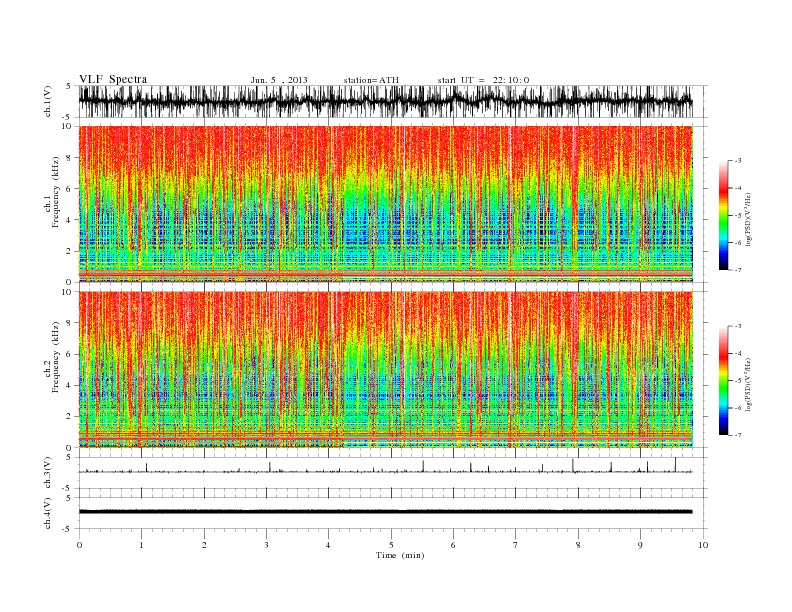The height and width of the screenshot is (612, 792).
Task: Click the "station=ATH" header label
Action: coord(371,80)
